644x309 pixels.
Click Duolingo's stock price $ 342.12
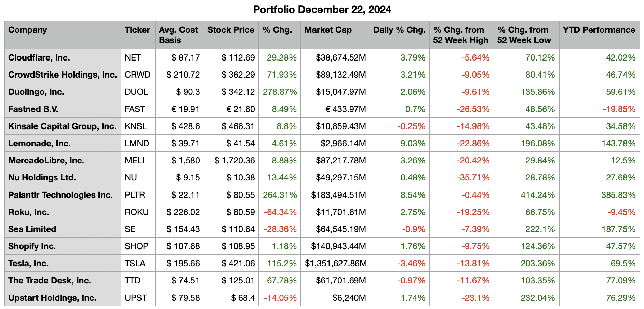(x=238, y=92)
